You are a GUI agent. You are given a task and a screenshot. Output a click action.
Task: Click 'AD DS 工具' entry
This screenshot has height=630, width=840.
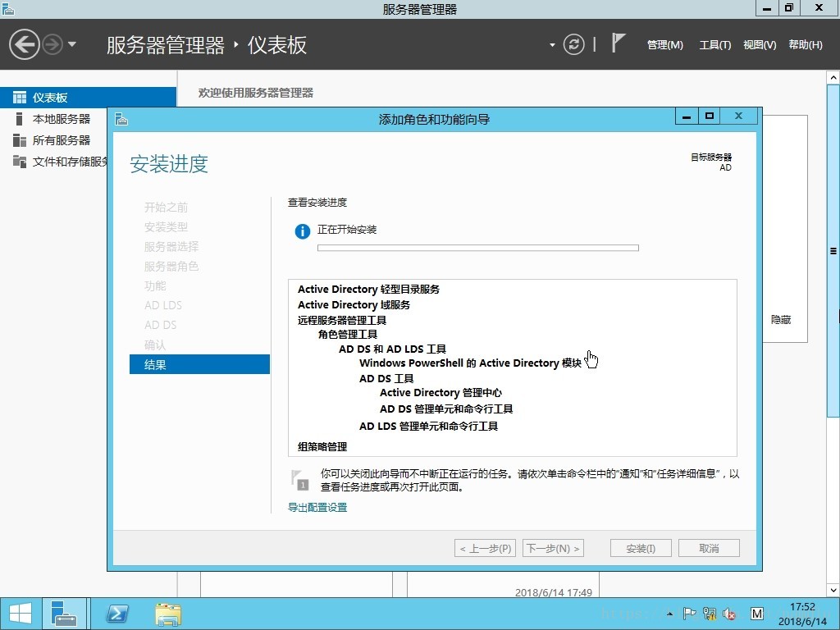click(386, 379)
